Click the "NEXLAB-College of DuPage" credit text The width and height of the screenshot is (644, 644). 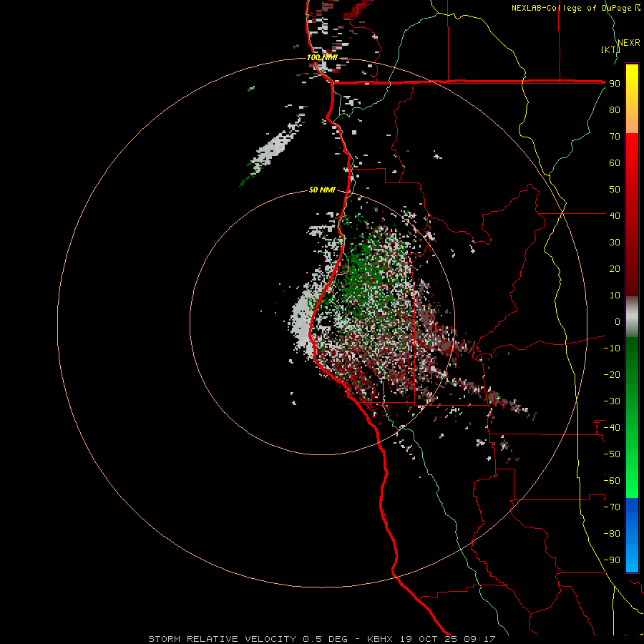pos(572,8)
